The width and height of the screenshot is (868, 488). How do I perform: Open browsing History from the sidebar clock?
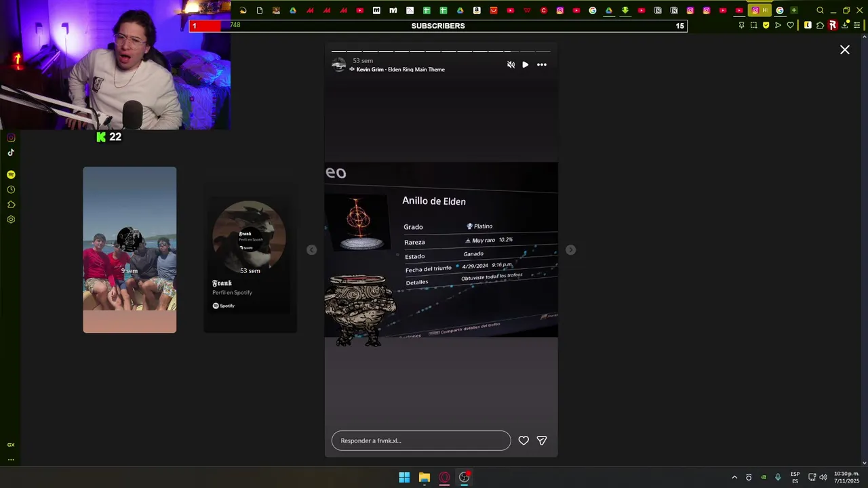pyautogui.click(x=11, y=190)
